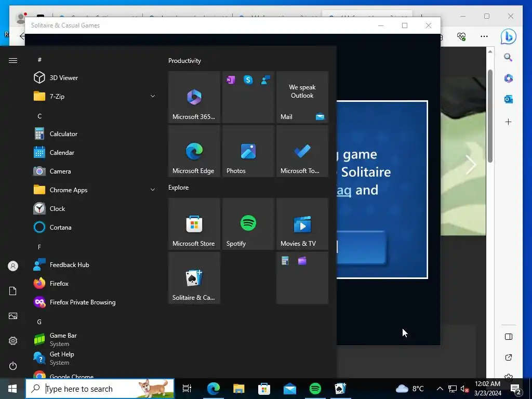The width and height of the screenshot is (532, 399).
Task: Open Task View on the taskbar
Action: 187,389
